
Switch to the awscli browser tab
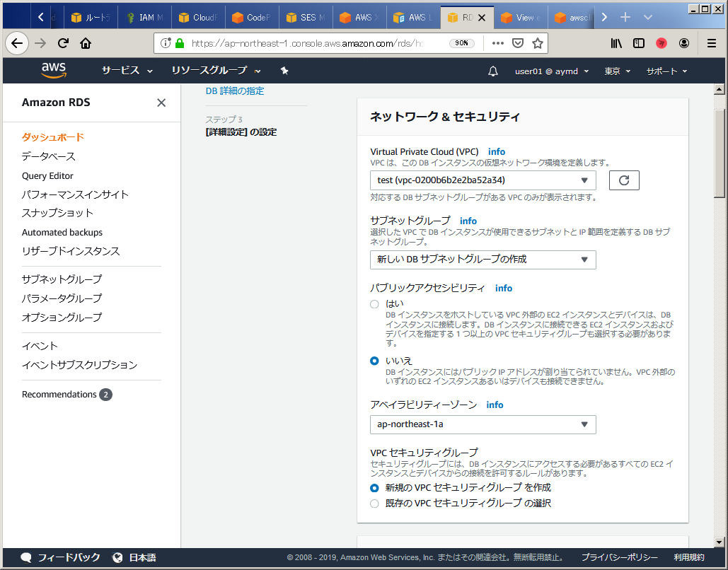point(573,17)
